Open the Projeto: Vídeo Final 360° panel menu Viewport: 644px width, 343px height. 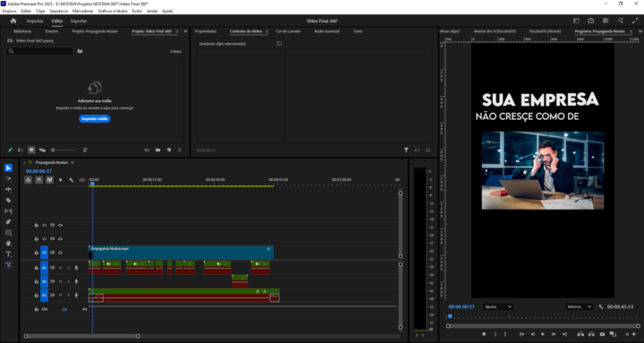pyautogui.click(x=177, y=31)
